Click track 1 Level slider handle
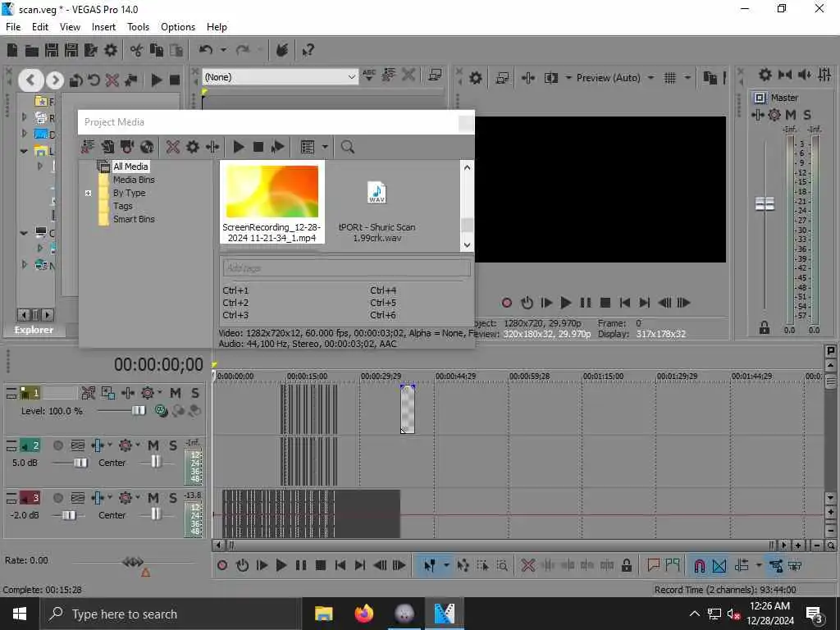The image size is (840, 630). pos(138,411)
